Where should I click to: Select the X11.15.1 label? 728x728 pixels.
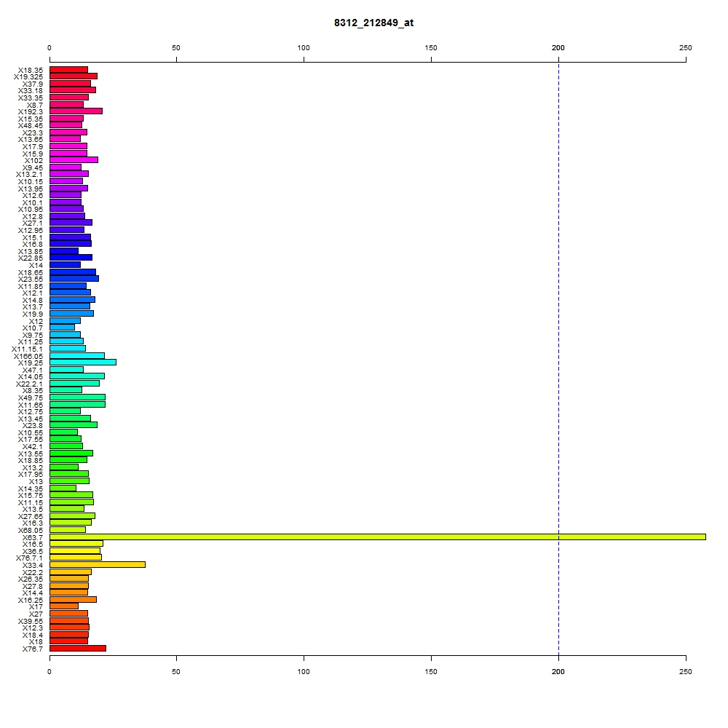27,349
